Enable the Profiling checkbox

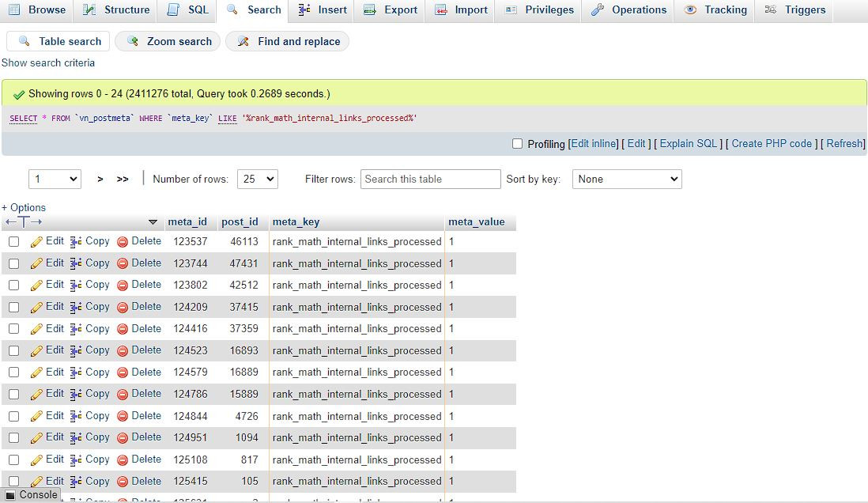517,144
